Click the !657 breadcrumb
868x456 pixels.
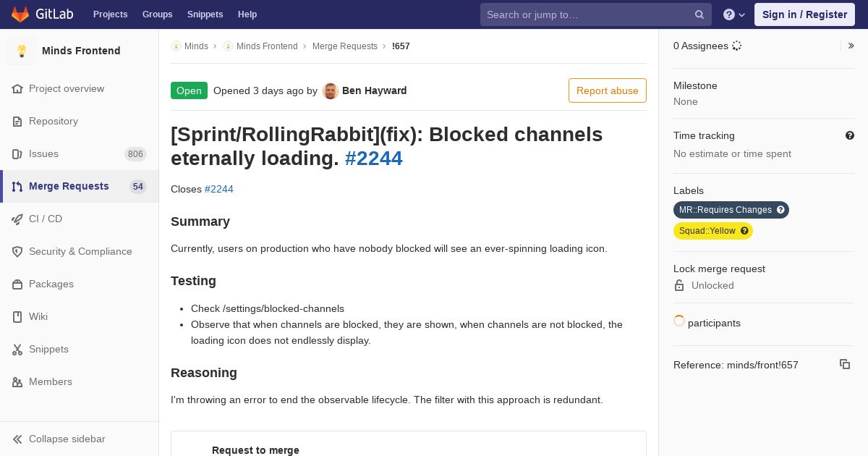(401, 46)
